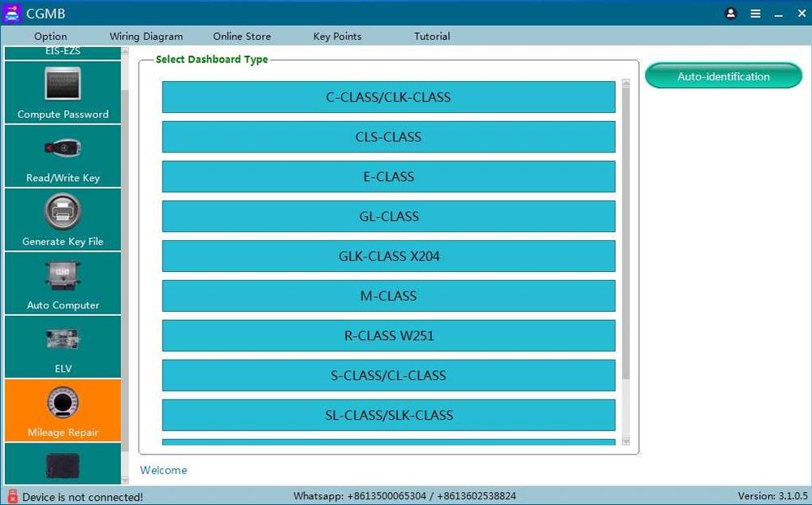Click the sidebar scrollbar thumb
The width and height of the screenshot is (812, 505).
coord(125,270)
